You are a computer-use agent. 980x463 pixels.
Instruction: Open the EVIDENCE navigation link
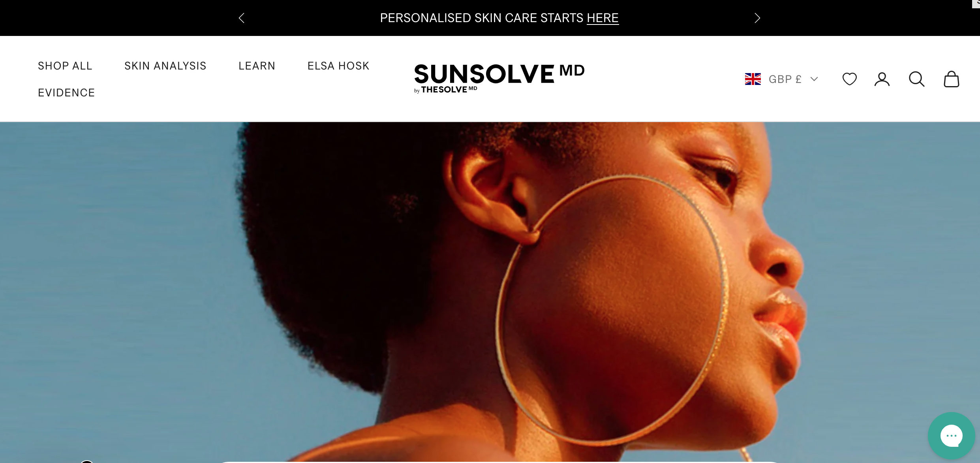tap(66, 92)
